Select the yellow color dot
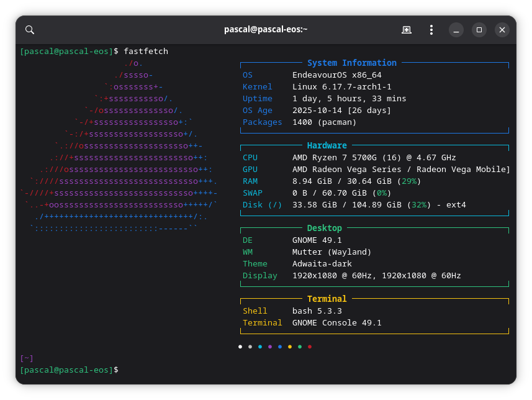This screenshot has width=532, height=400. pyautogui.click(x=290, y=347)
